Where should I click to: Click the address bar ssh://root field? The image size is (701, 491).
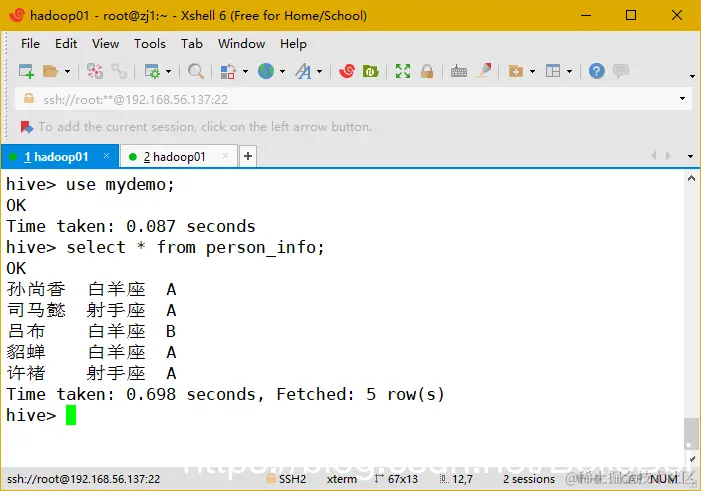pos(353,99)
